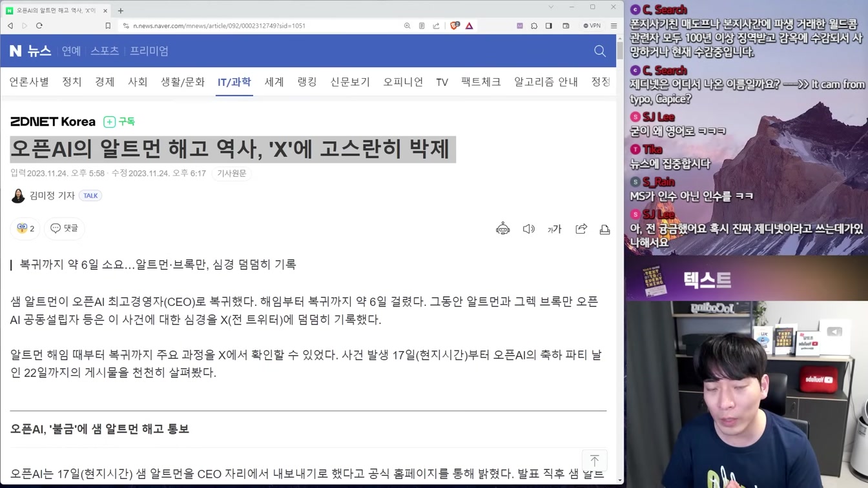The width and height of the screenshot is (868, 488).
Task: Select the 세계 menu item
Action: tap(274, 82)
